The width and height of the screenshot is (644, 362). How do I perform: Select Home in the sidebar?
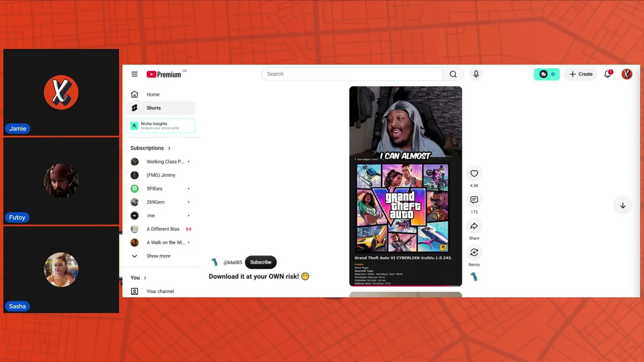pos(160,95)
